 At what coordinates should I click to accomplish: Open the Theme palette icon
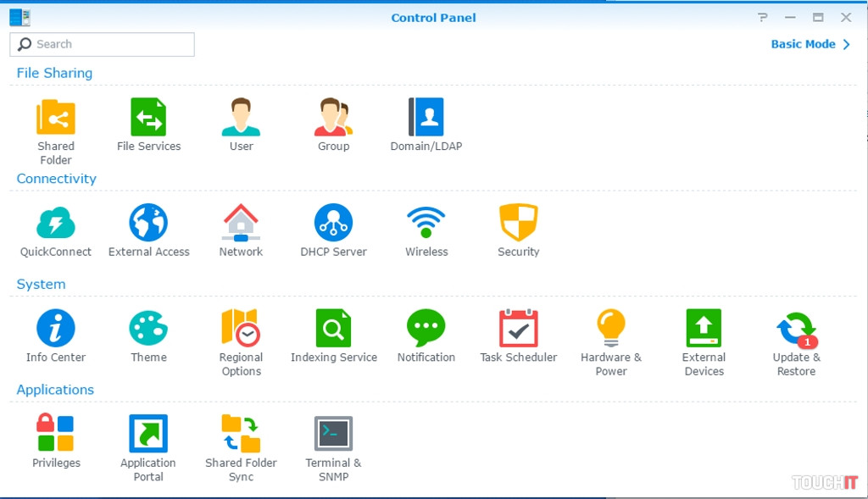tap(148, 328)
